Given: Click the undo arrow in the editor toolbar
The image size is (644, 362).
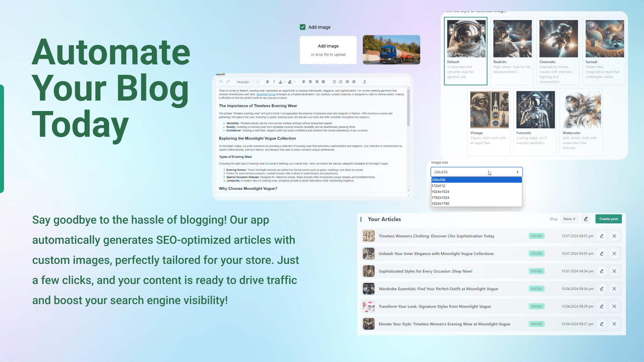Looking at the screenshot, I should (x=221, y=82).
